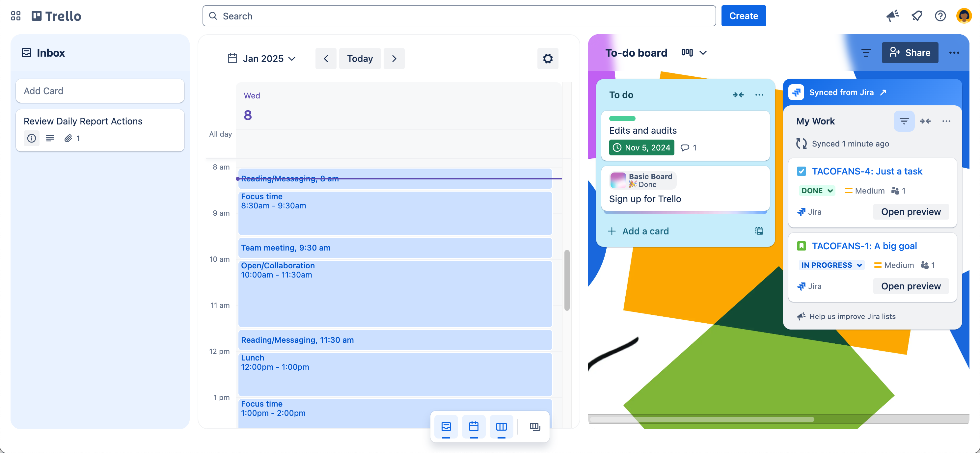Click Nov 5, 2024 due date badge

click(641, 147)
